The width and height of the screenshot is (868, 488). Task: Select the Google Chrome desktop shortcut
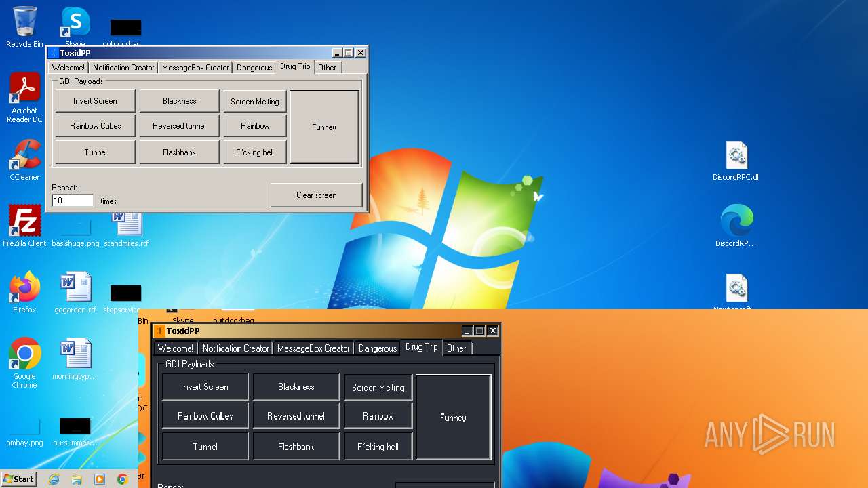click(x=24, y=363)
